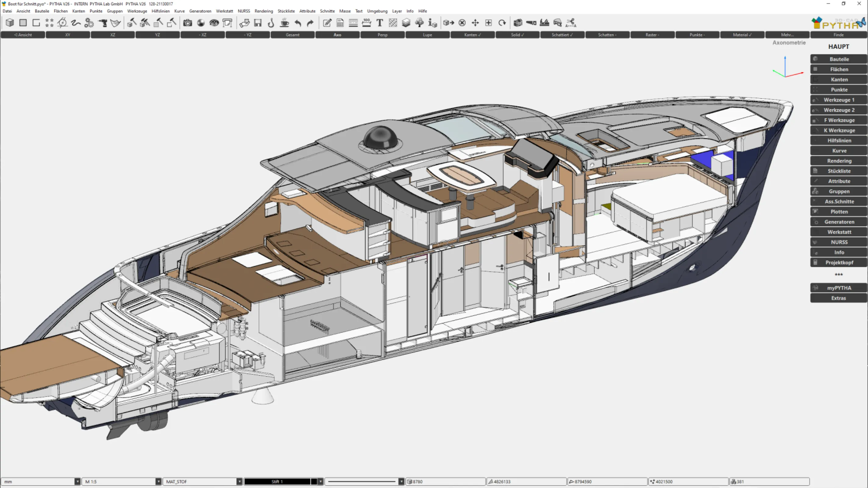Select the text tool T icon
This screenshot has height=488, width=868.
coord(379,23)
